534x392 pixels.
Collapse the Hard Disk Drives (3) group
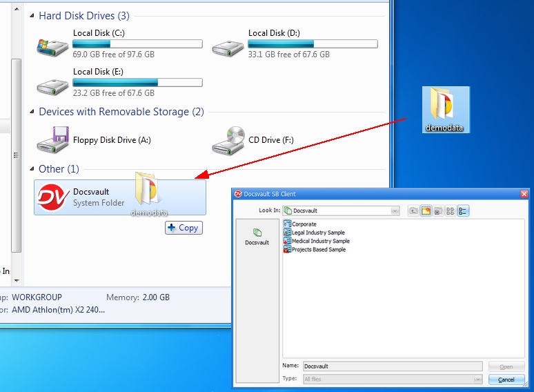point(32,16)
